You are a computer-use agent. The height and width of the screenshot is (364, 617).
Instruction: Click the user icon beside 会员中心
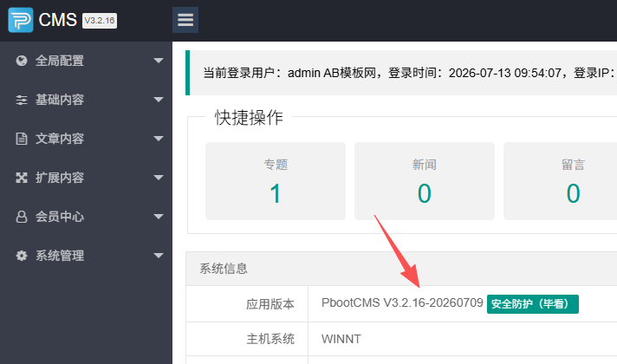[x=22, y=217]
